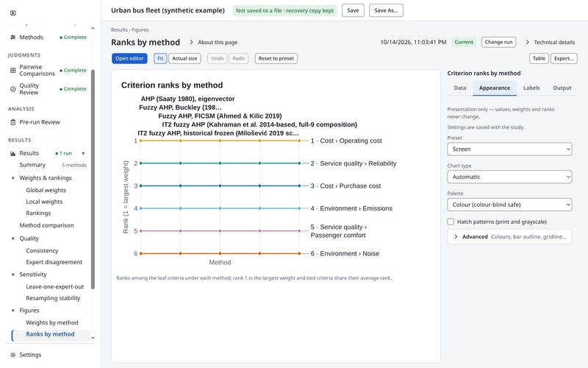Collapse the sidebar with the panel icon
Screen dimensions: 588x368
[13, 13]
